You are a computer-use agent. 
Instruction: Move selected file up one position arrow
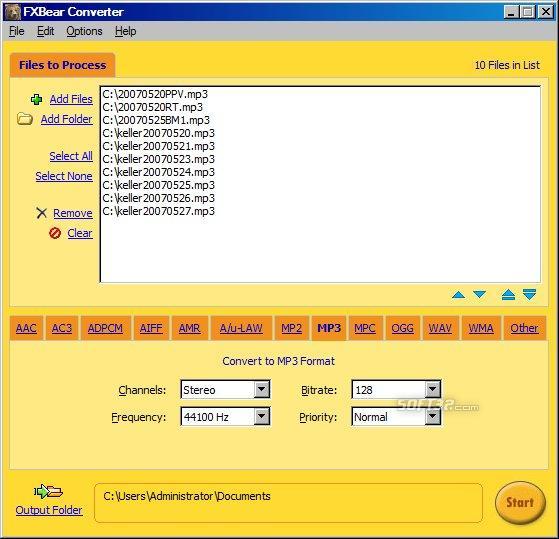coord(458,295)
